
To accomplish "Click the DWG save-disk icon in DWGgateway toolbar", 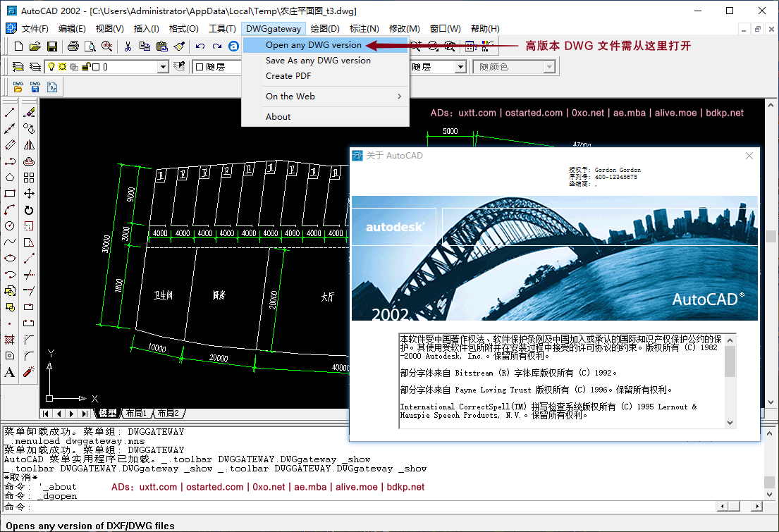I will click(x=35, y=87).
